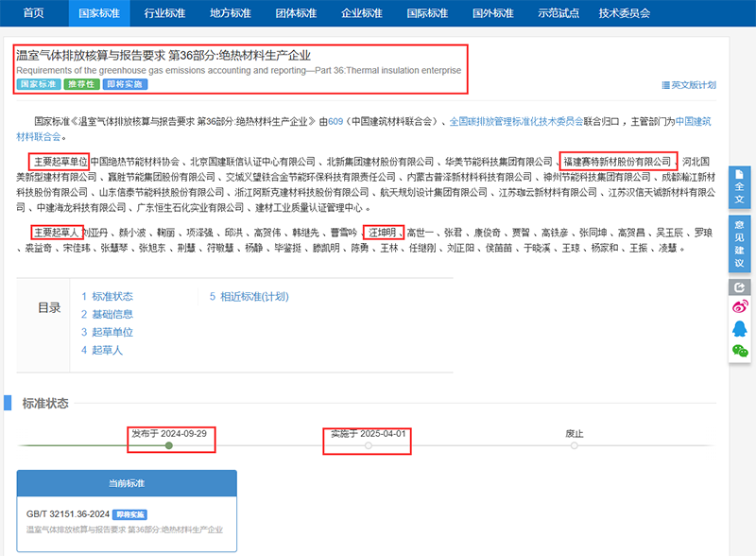Image resolution: width=756 pixels, height=556 pixels.
Task: Open full text via 全文 document icon
Action: click(x=740, y=187)
